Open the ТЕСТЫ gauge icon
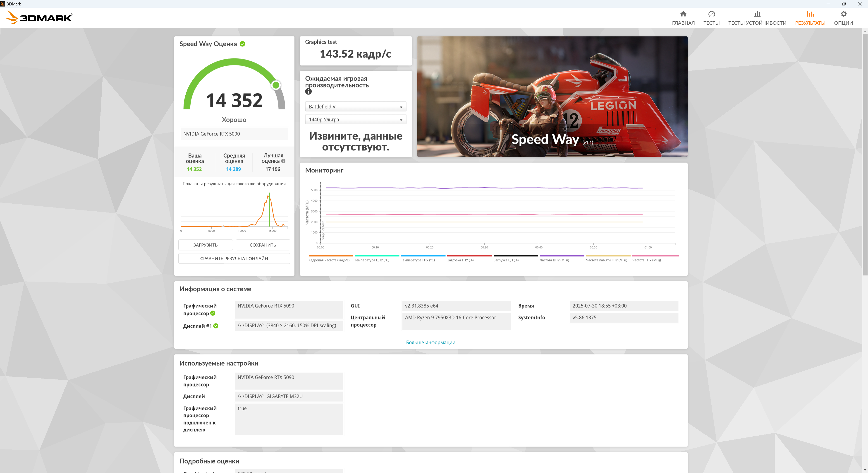The width and height of the screenshot is (868, 473). point(711,14)
